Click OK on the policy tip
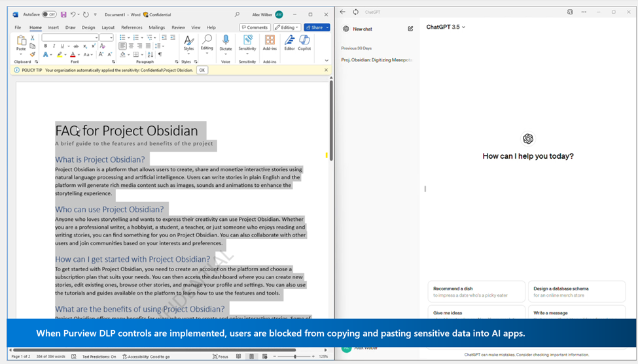 (202, 70)
